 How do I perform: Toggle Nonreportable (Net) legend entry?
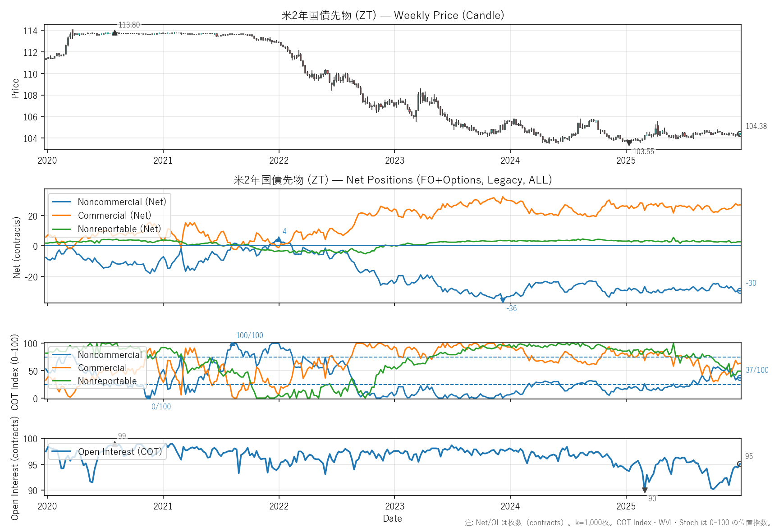coord(119,229)
